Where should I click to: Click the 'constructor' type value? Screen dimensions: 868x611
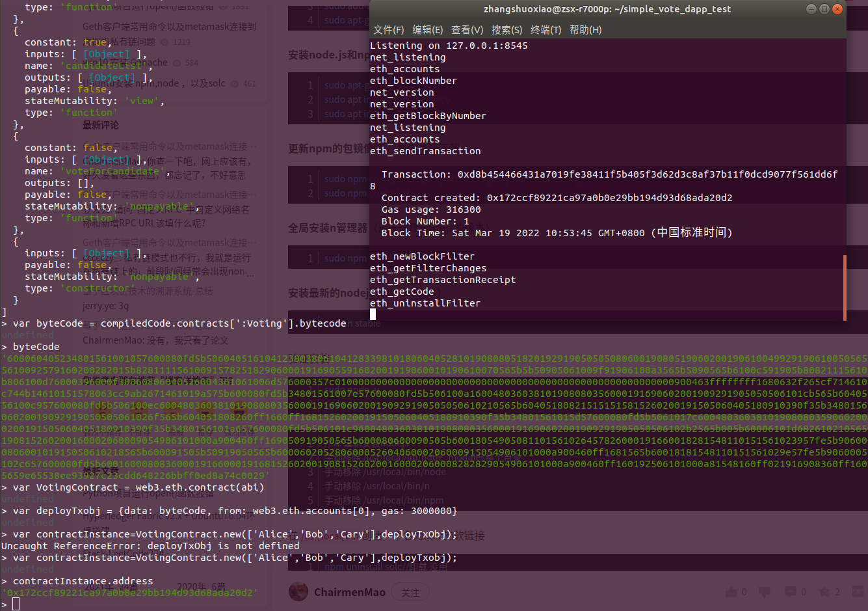(98, 288)
